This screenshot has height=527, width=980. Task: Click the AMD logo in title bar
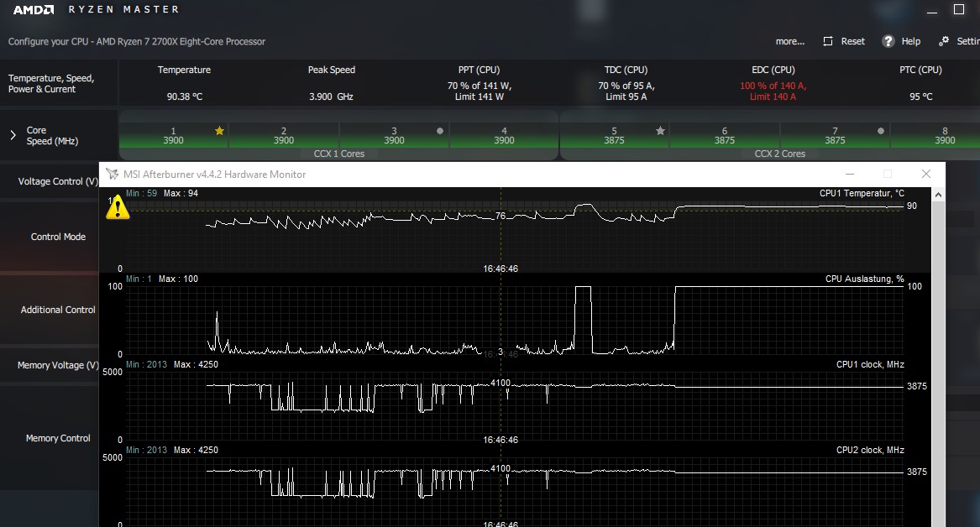pyautogui.click(x=34, y=9)
